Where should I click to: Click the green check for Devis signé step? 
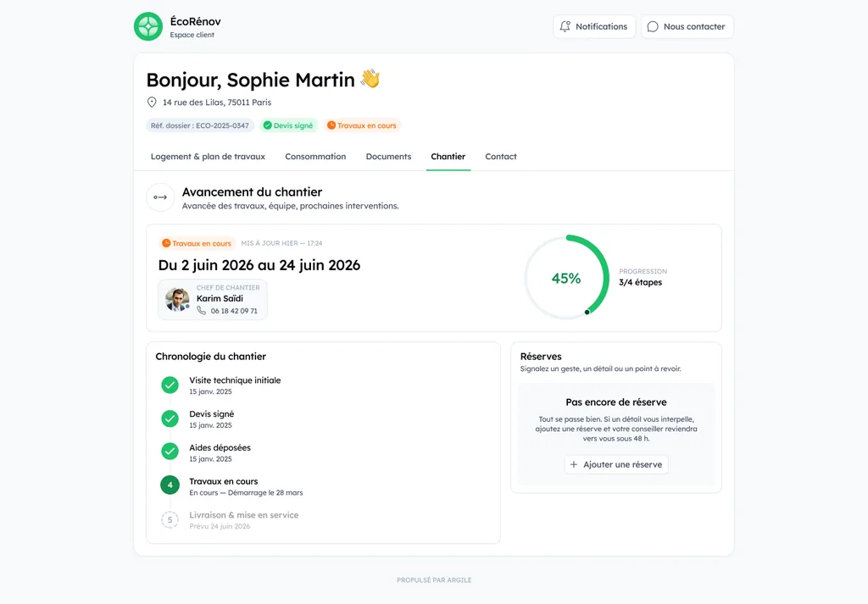tap(170, 418)
